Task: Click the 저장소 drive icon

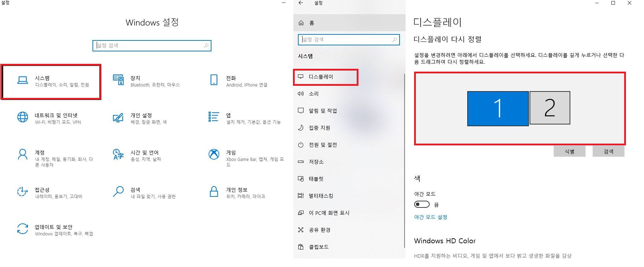Action: tap(301, 162)
